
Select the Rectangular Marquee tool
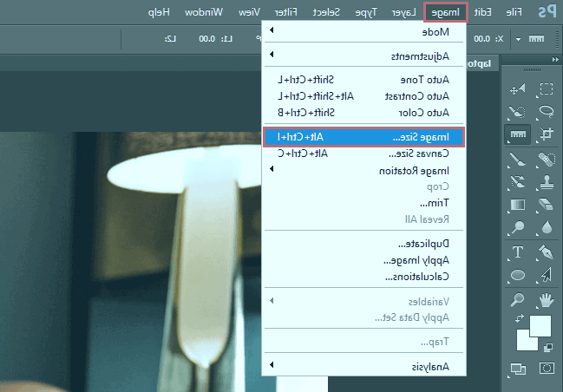[x=547, y=89]
